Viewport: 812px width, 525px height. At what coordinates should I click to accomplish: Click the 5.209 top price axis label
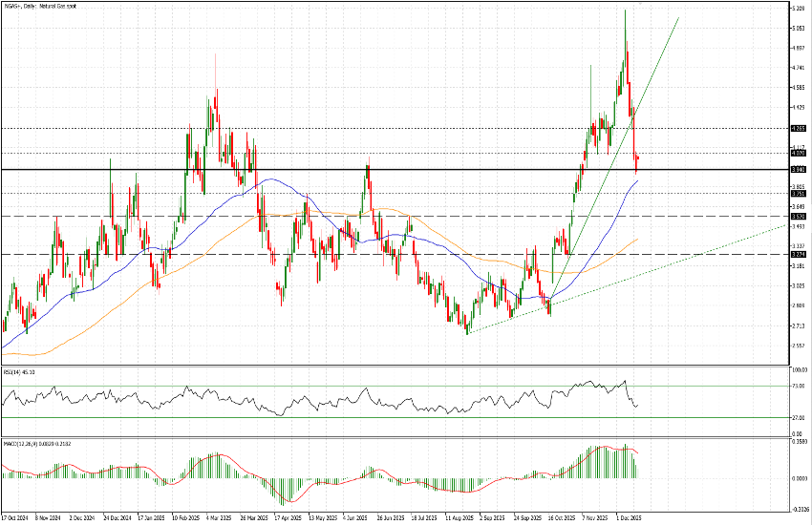pyautogui.click(x=798, y=9)
